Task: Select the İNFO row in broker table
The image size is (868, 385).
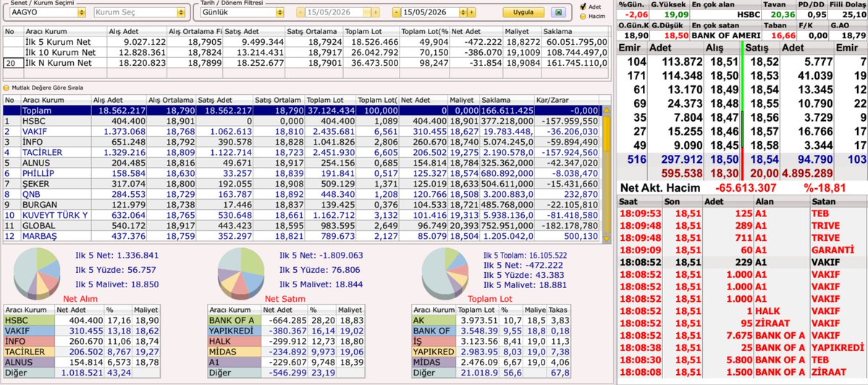Action: pyautogui.click(x=302, y=142)
